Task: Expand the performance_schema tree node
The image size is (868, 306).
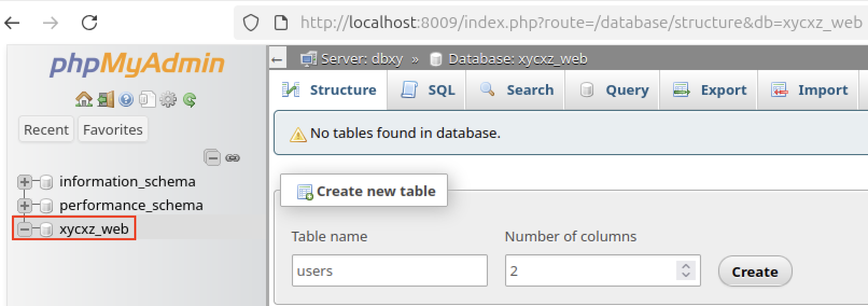Action: tap(24, 206)
